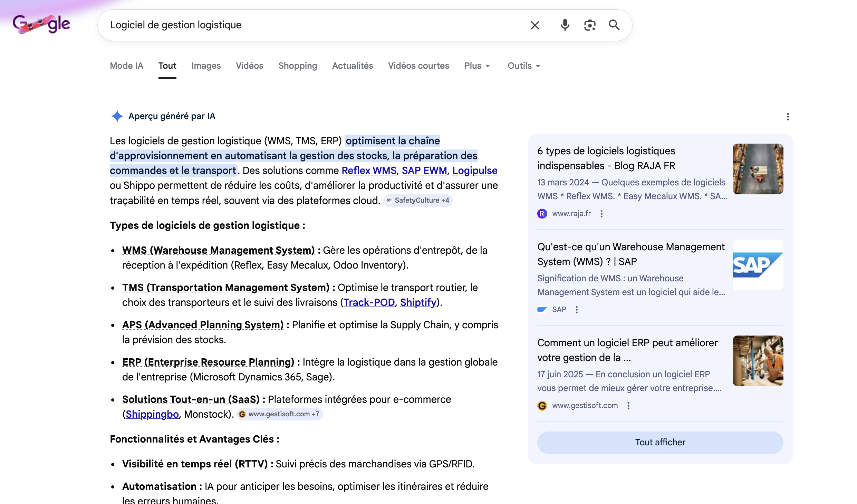Click into the search input field
Viewport: 857px width, 504px height.
click(311, 25)
